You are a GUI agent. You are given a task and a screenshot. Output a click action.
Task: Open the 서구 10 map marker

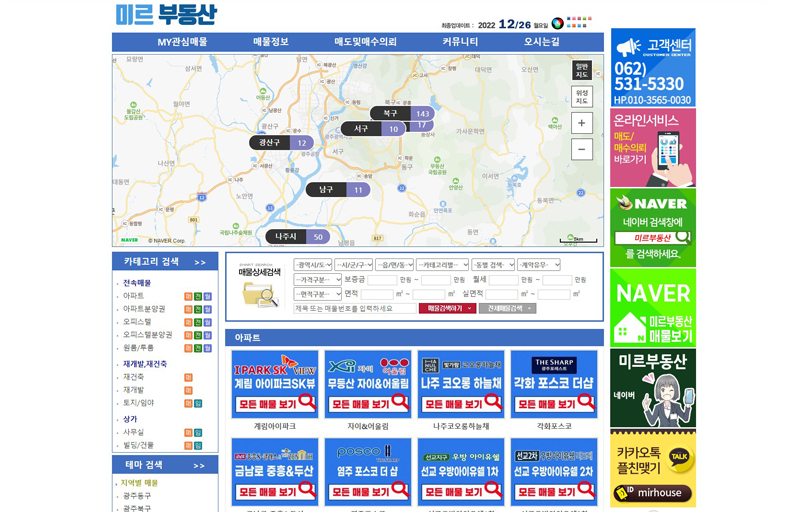point(373,129)
